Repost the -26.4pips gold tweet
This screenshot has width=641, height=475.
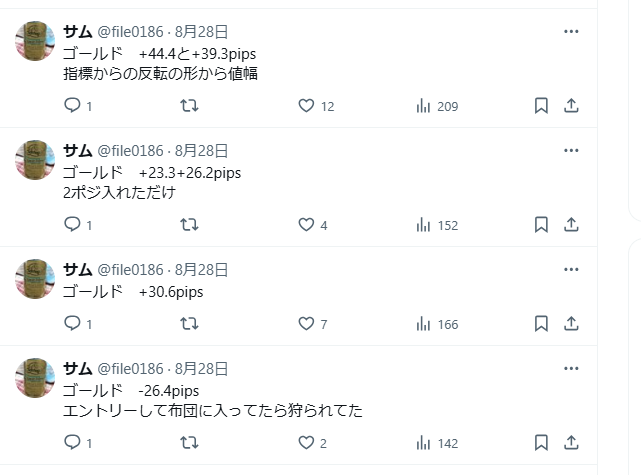(188, 443)
